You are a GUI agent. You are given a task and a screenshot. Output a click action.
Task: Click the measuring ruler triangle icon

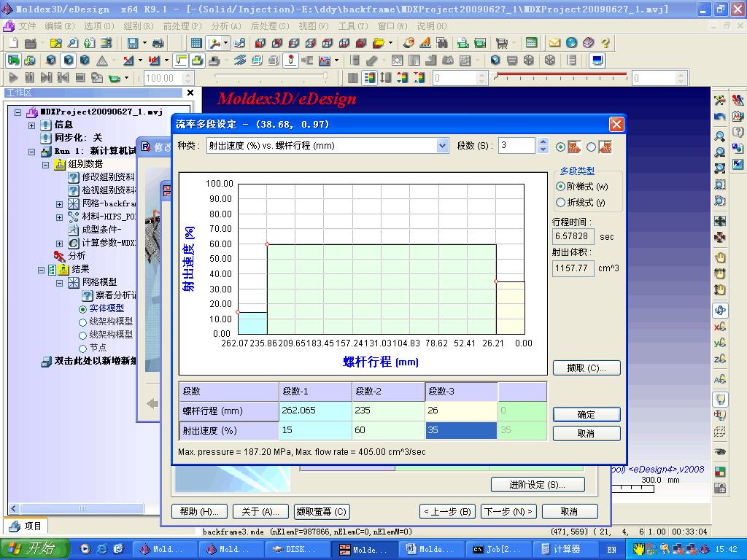[425, 43]
